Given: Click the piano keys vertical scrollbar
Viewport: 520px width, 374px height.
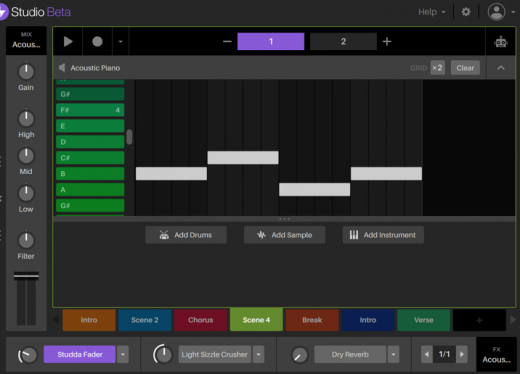Looking at the screenshot, I should [x=129, y=137].
